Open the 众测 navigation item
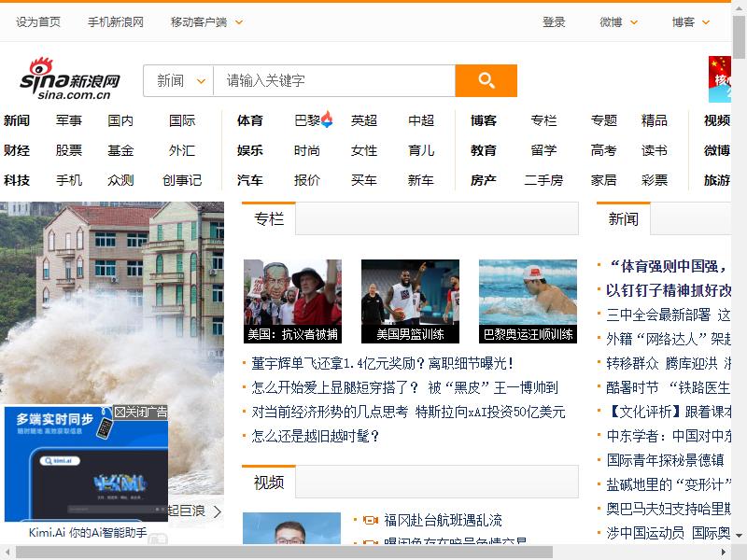This screenshot has width=747, height=560. (x=120, y=180)
